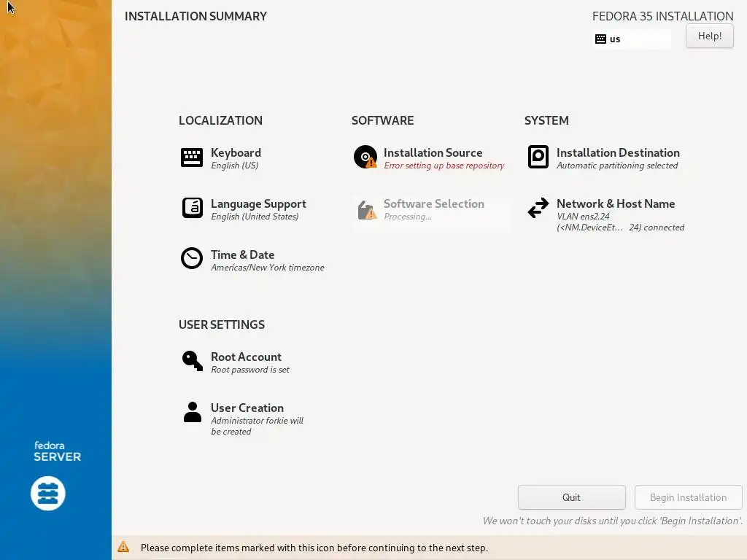Image resolution: width=747 pixels, height=560 pixels.
Task: Open the Installation Destination title
Action: pos(618,152)
